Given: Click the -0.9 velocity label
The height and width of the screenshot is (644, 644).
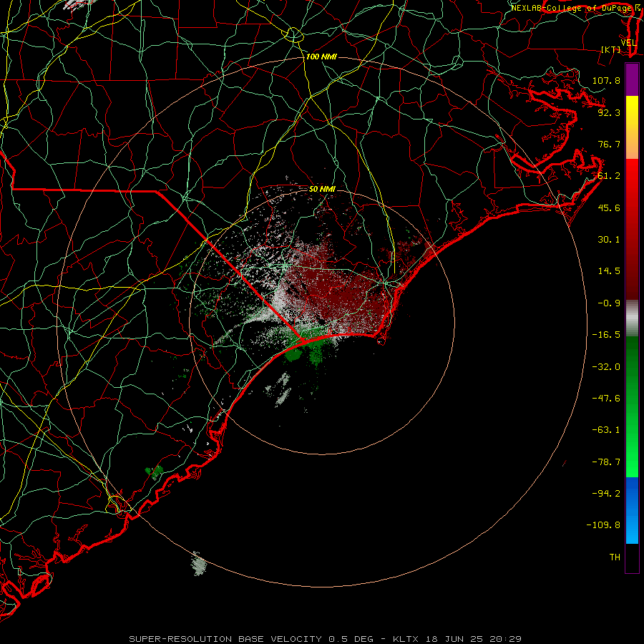Looking at the screenshot, I should click(x=609, y=303).
